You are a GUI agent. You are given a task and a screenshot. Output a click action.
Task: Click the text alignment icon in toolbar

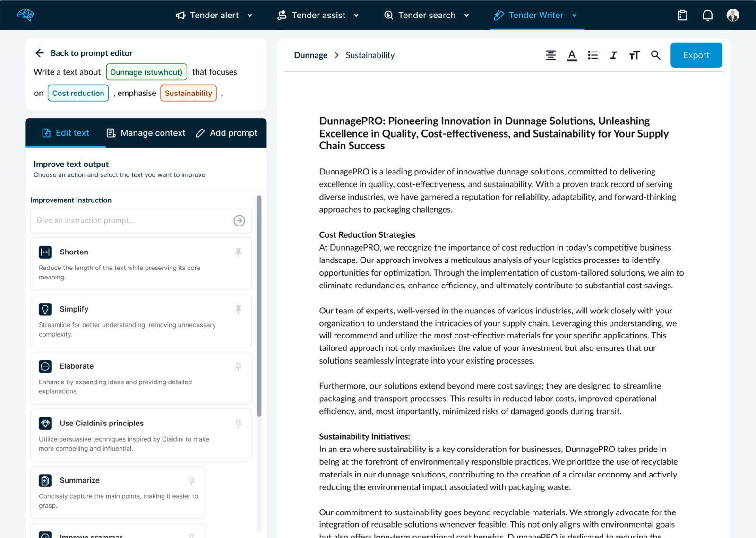tap(550, 55)
